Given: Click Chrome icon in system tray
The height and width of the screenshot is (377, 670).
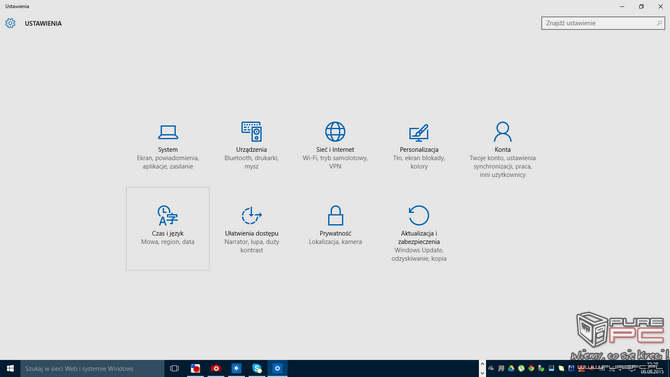Looking at the screenshot, I should click(531, 368).
